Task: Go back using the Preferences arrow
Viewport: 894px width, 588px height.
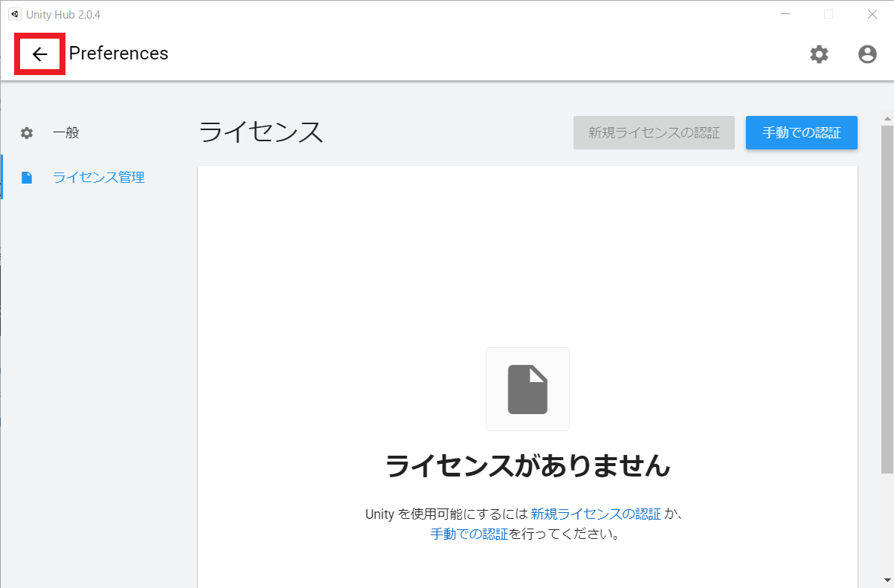Action: click(x=40, y=54)
